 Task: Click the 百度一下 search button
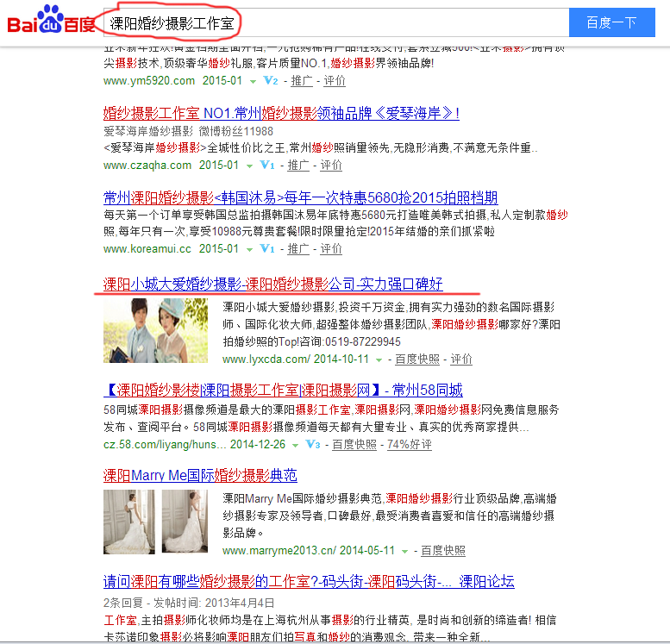[x=612, y=22]
